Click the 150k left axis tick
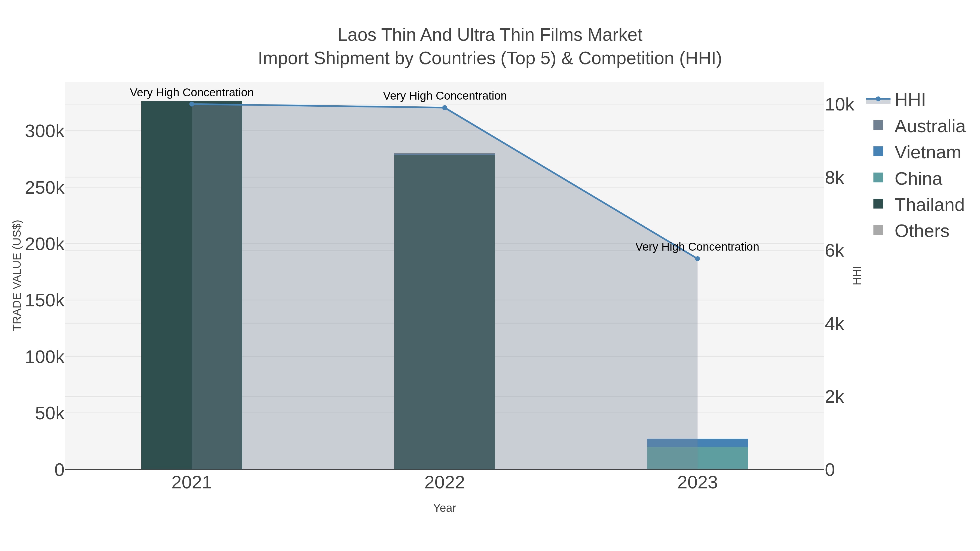The width and height of the screenshot is (980, 551). point(45,301)
